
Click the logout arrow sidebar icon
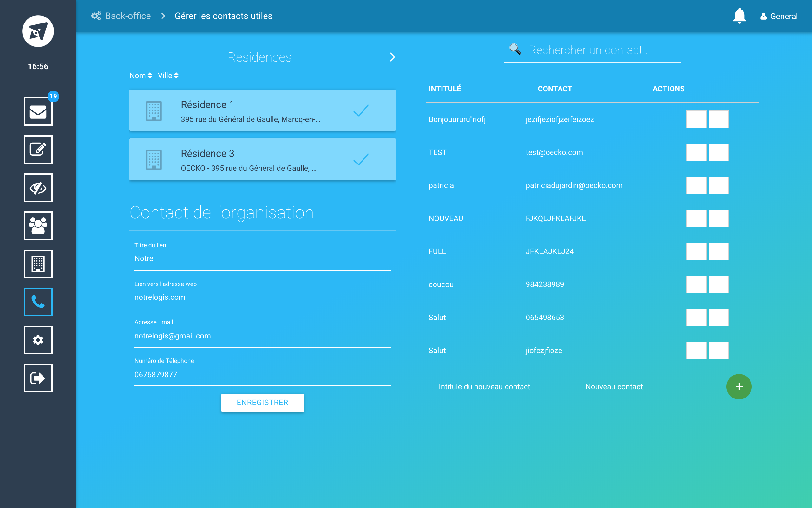tap(38, 378)
